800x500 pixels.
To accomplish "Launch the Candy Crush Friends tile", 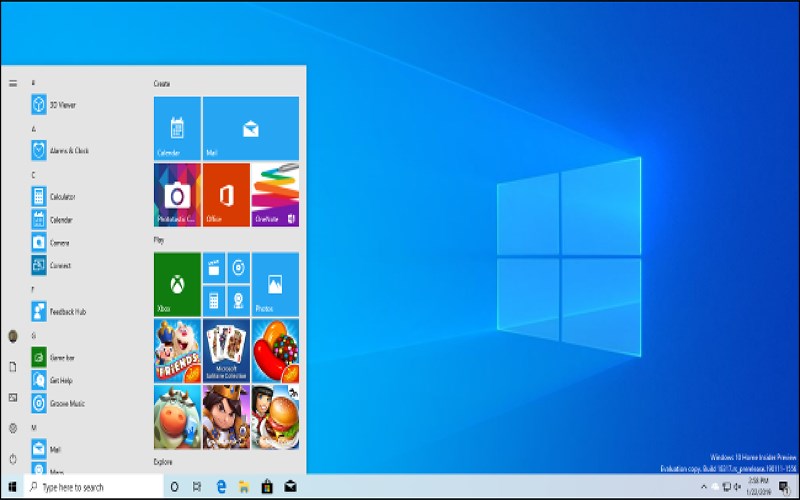I will pos(177,351).
